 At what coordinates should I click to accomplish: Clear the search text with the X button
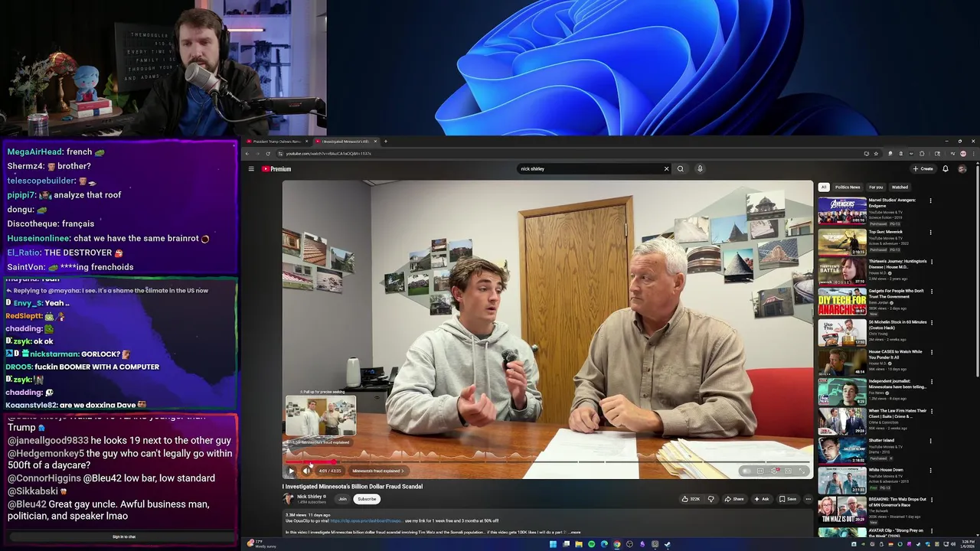[x=666, y=168]
